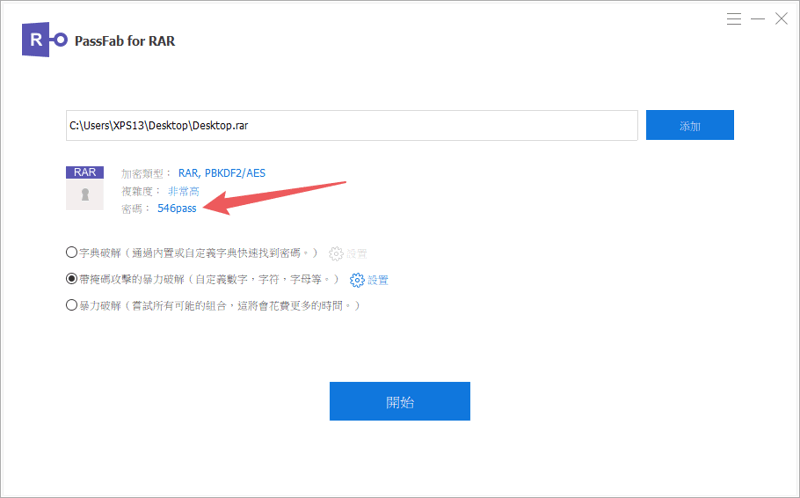Click the blue 添加 add button
The height and width of the screenshot is (498, 800).
click(690, 125)
